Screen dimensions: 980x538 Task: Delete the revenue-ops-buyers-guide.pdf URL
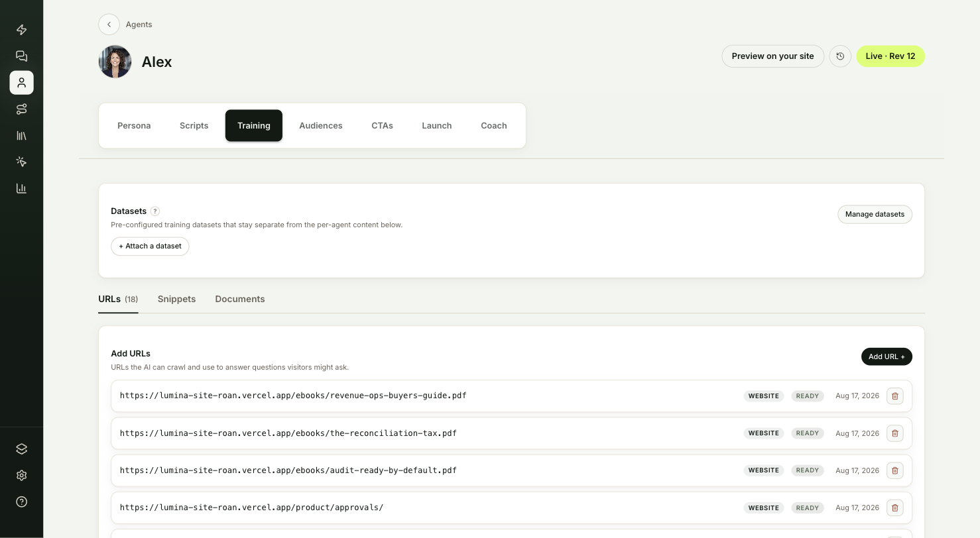(x=895, y=396)
